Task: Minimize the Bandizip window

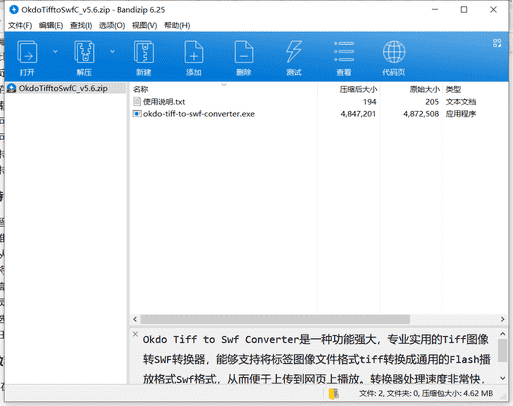Action: 435,10
